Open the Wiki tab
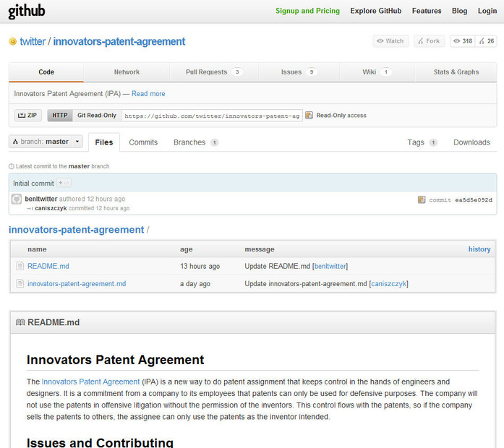504x448 pixels. [x=377, y=72]
